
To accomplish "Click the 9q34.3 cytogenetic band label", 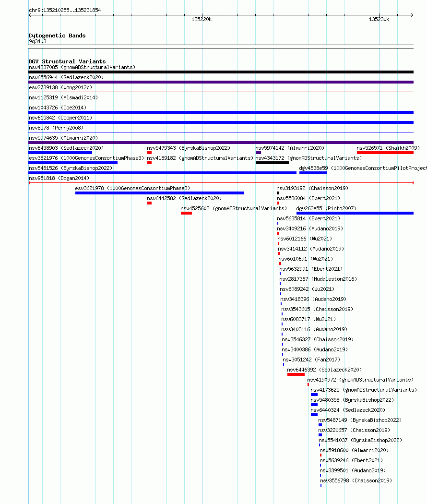I will pyautogui.click(x=37, y=41).
